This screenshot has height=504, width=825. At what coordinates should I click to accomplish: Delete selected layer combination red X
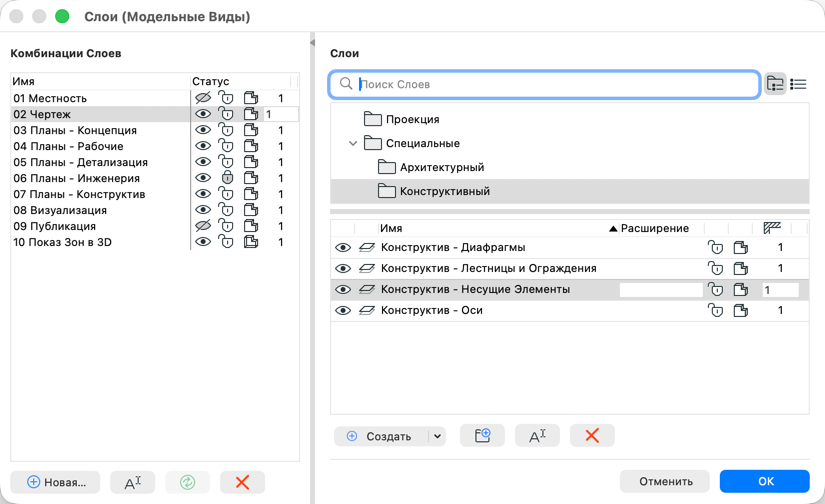pos(242,482)
